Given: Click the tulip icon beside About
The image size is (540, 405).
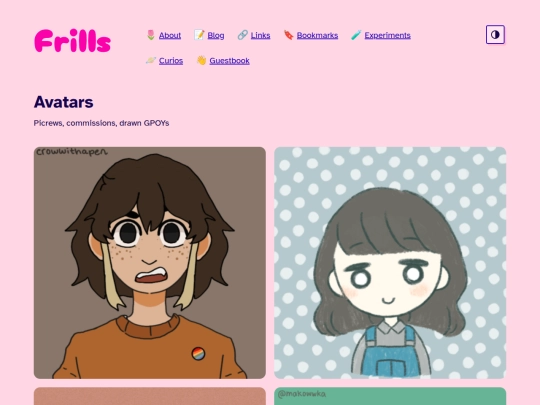Looking at the screenshot, I should coord(150,35).
